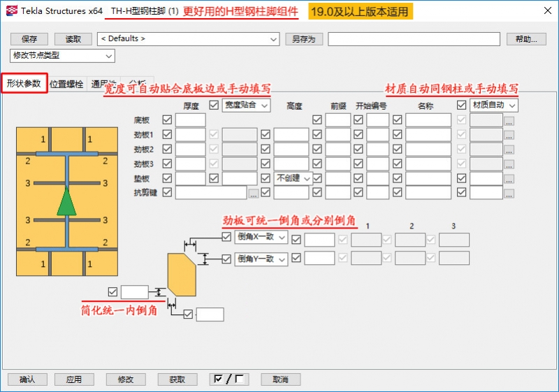Toggle checkbox beside 倒角Y一致 dropdown

click(226, 259)
